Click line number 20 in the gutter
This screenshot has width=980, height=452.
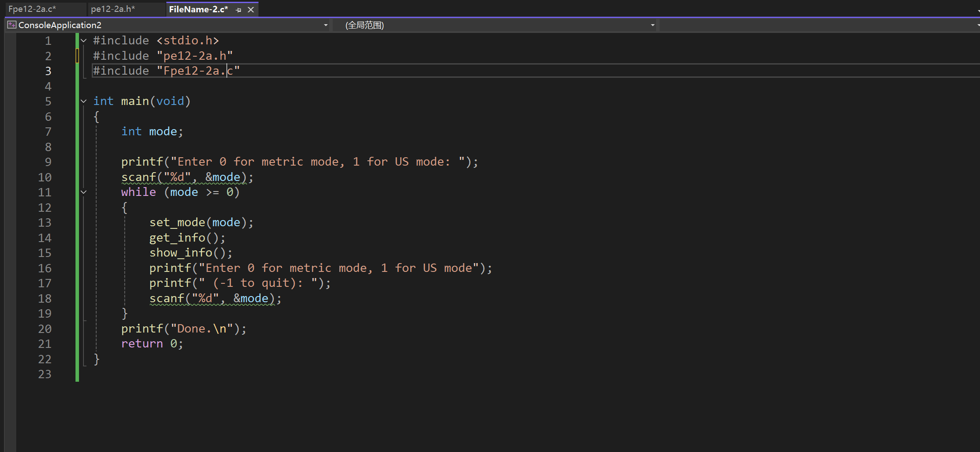[x=45, y=329]
